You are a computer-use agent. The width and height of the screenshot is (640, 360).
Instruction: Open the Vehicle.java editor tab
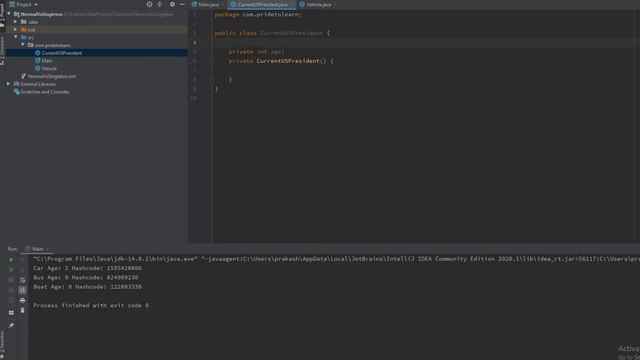[x=318, y=4]
